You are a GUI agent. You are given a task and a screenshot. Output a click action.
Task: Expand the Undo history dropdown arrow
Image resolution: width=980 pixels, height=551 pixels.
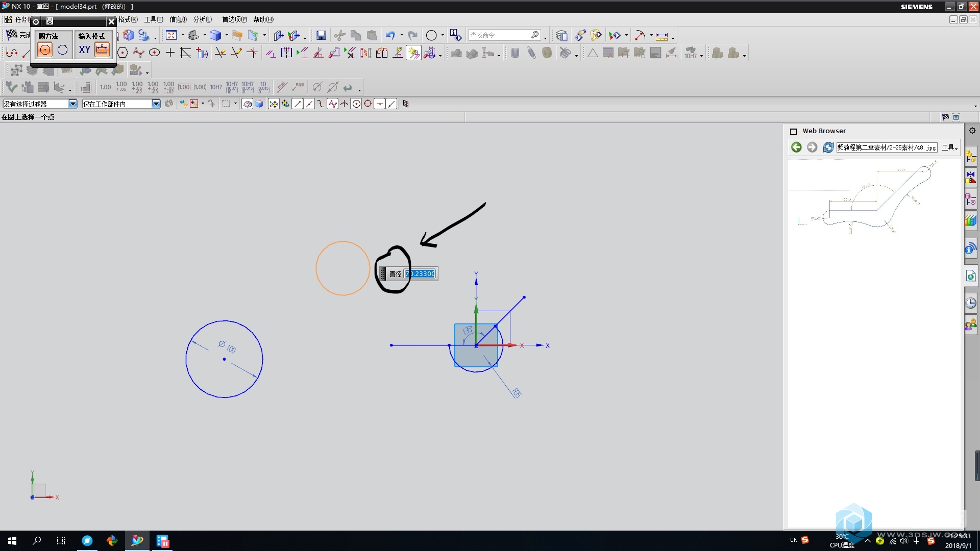click(x=402, y=35)
